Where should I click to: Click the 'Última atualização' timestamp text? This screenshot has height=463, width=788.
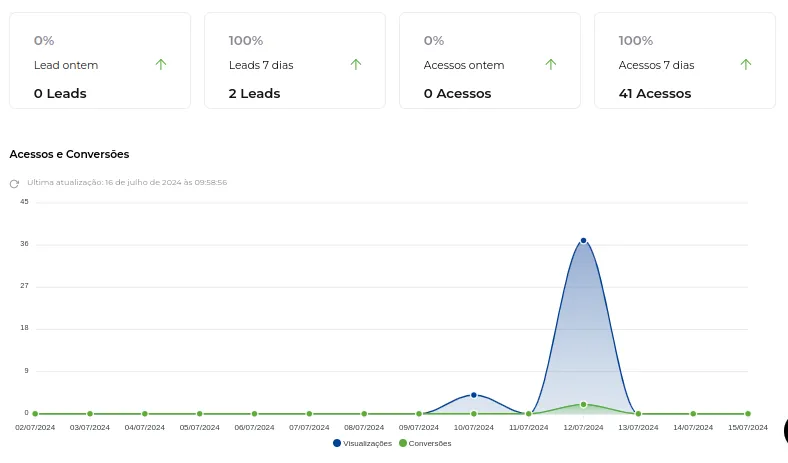point(127,182)
